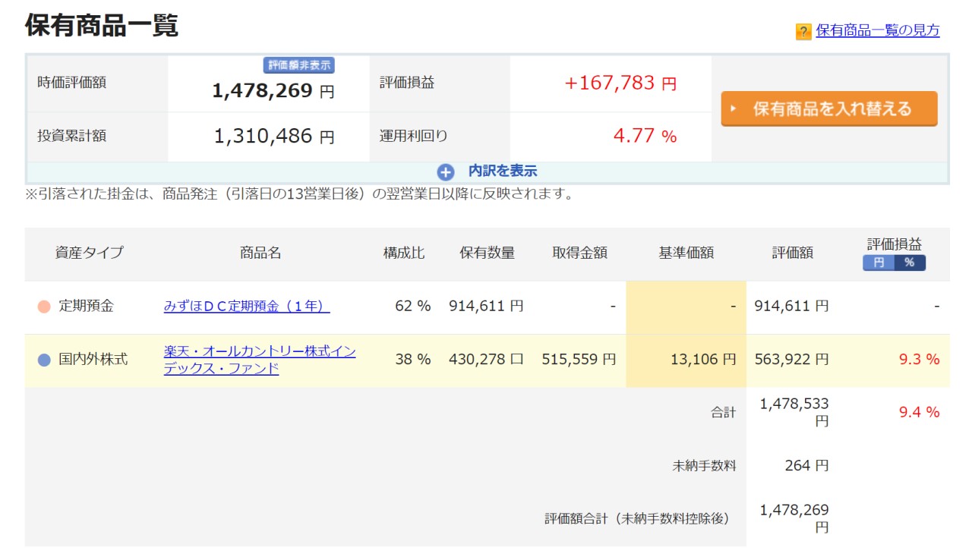The image size is (972, 560).
Task: Click the 13,106 円 基準価額 cell
Action: pos(703,360)
